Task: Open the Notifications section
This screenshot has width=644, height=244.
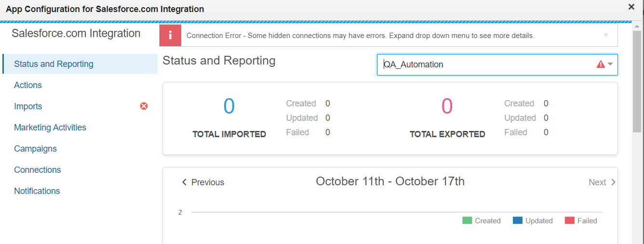Action: click(x=37, y=191)
